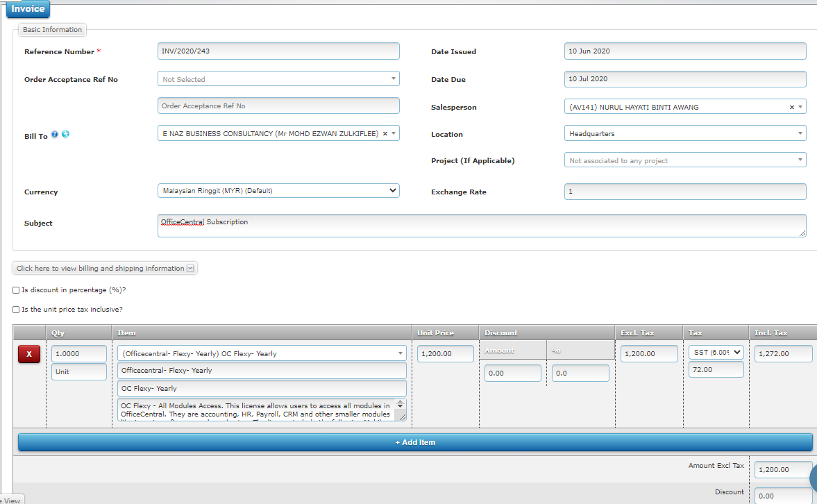The height and width of the screenshot is (504, 817).
Task: Click the Incl. Tax field 1,272.00
Action: [x=783, y=353]
